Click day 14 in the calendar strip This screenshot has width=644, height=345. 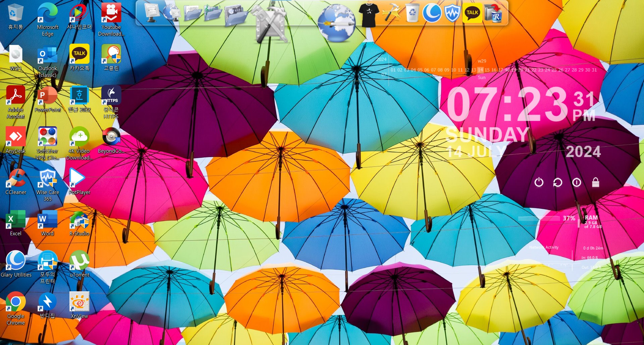point(480,70)
